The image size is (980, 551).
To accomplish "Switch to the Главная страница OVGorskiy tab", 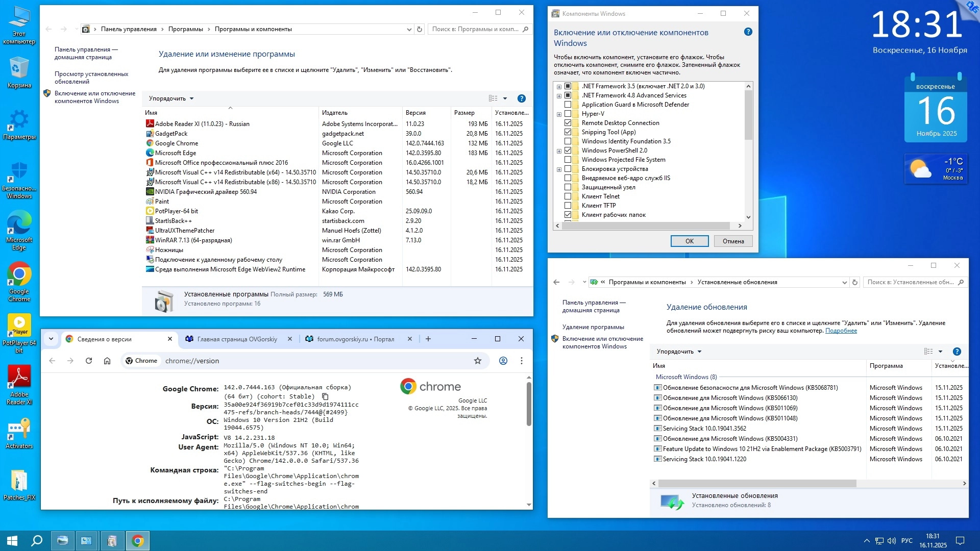I will click(x=237, y=339).
